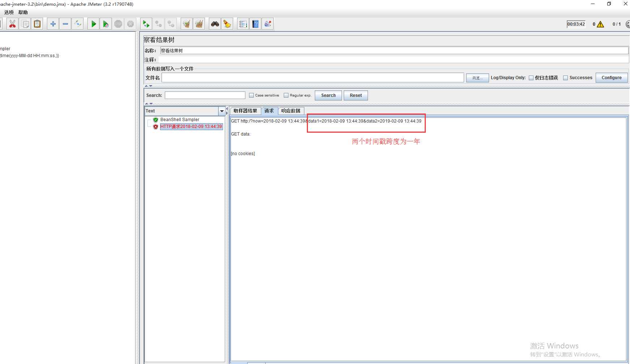This screenshot has height=364, width=630.
Task: Select BeanShell Sampler result row
Action: pos(180,120)
